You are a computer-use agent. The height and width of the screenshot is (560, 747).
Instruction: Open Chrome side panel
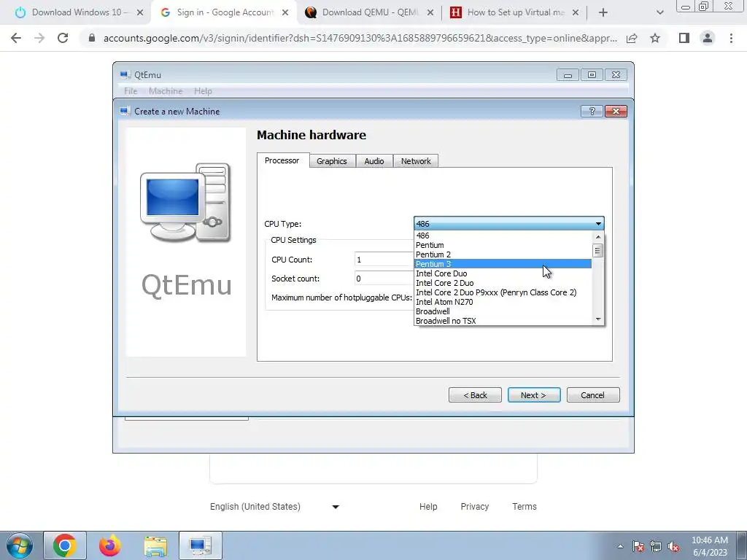[684, 38]
